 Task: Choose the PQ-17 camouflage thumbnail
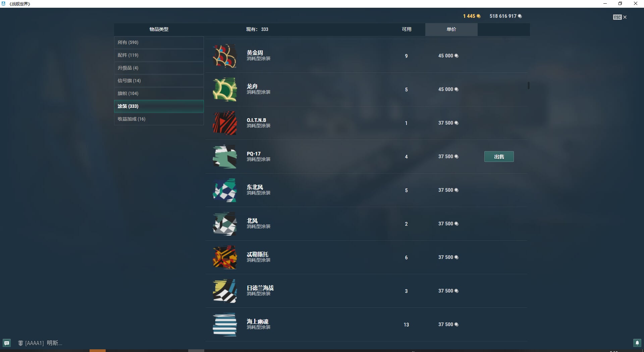pos(225,157)
